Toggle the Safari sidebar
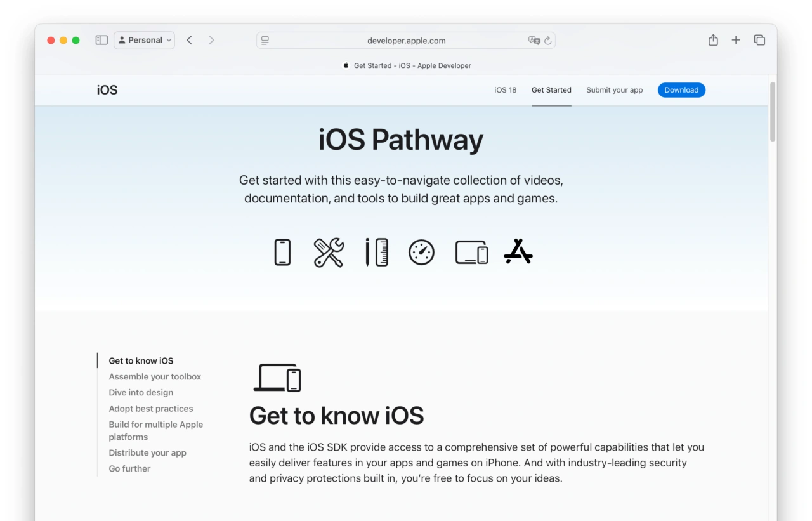 (x=101, y=40)
